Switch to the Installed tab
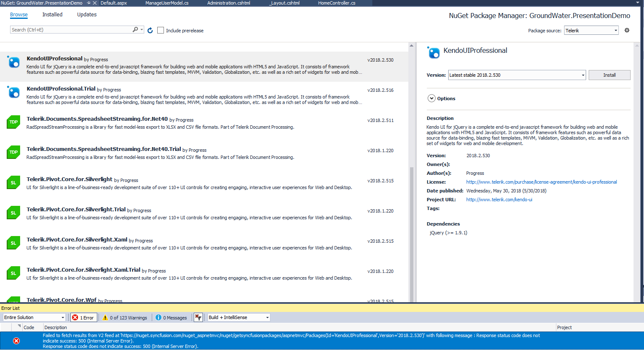 coord(52,15)
